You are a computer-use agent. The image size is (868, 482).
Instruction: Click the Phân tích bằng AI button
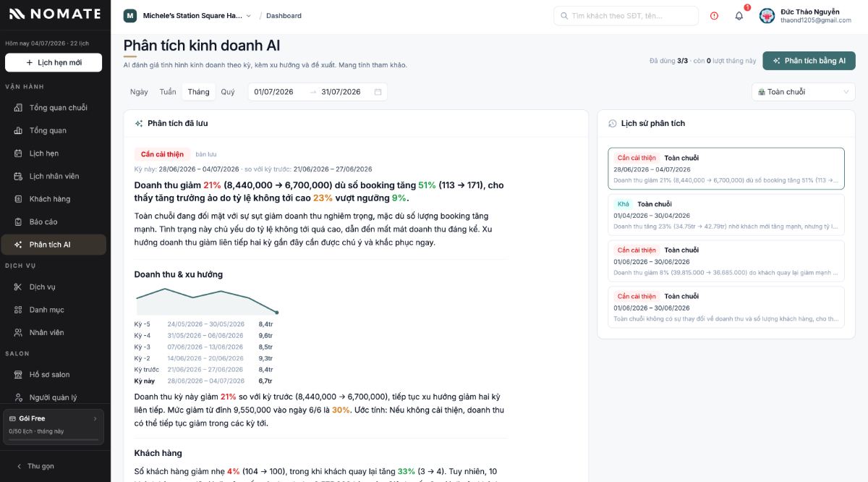809,61
